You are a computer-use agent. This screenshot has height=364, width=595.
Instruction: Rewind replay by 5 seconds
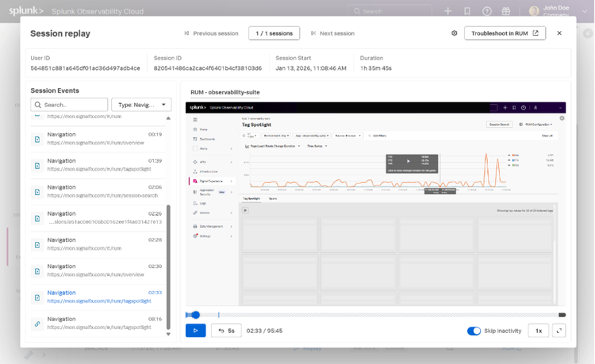(226, 331)
